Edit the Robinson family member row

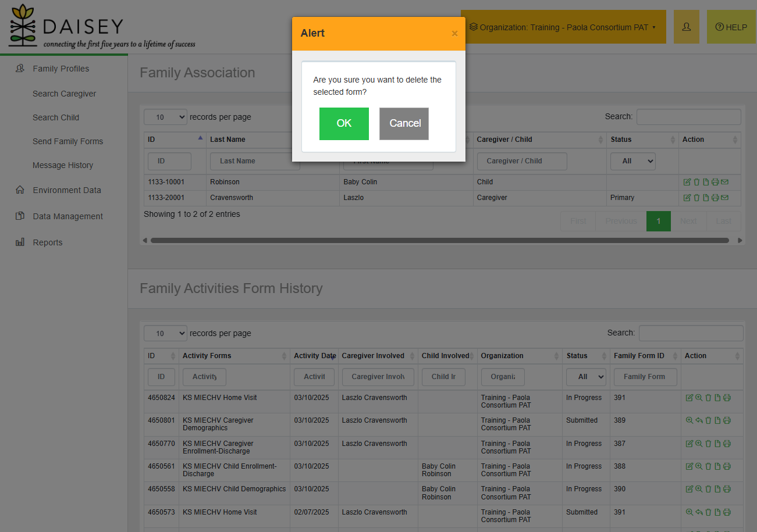point(687,182)
